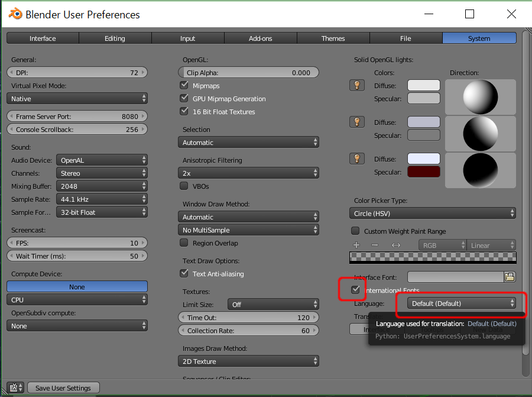
Task: Click Save User Settings
Action: [63, 388]
